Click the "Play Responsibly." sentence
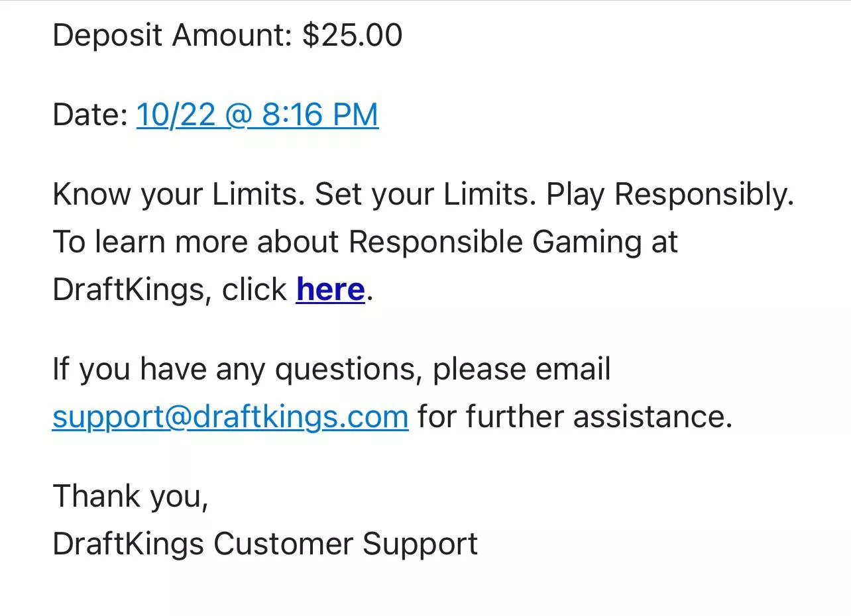The width and height of the screenshot is (851, 616). coord(671,194)
